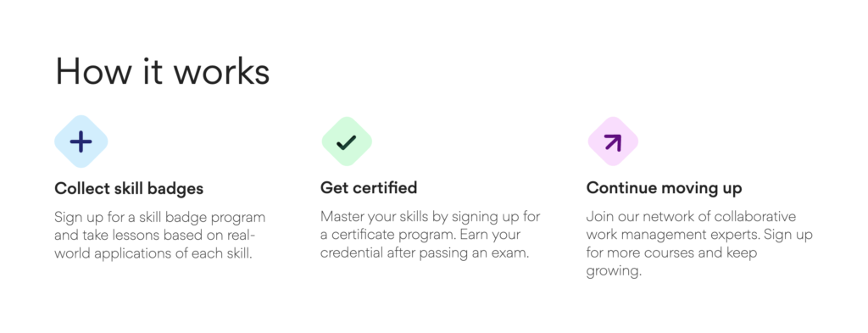Click the "Master your skills by signing up for" line
This screenshot has height=333, width=868.
pos(430,217)
